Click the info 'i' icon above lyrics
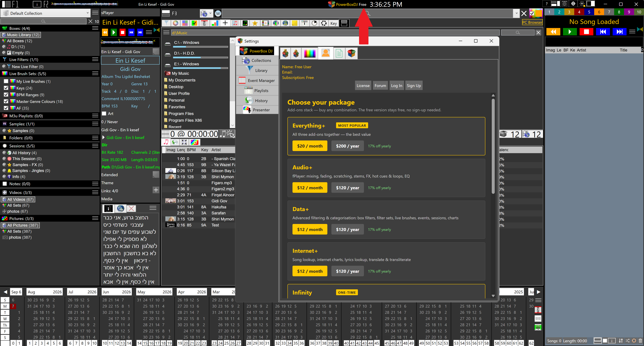 click(108, 208)
